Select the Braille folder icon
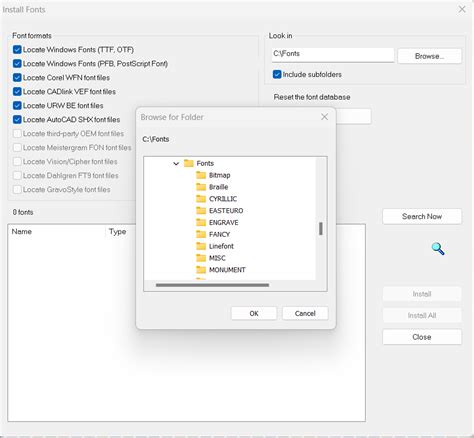Screen dimensions: 474x438 click(201, 187)
